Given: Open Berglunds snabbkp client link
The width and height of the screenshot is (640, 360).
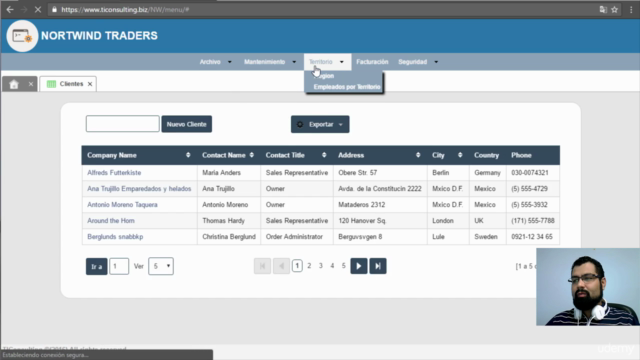Looking at the screenshot, I should (x=115, y=237).
